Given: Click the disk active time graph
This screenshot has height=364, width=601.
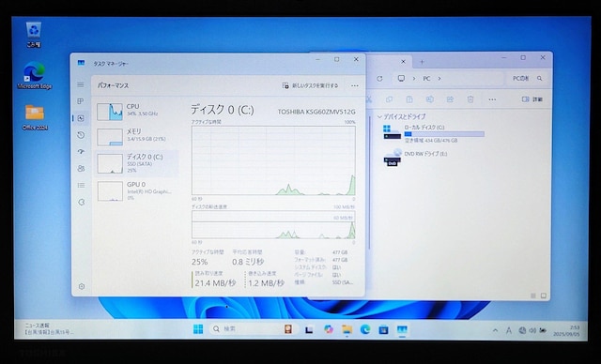Looking at the screenshot, I should point(273,160).
